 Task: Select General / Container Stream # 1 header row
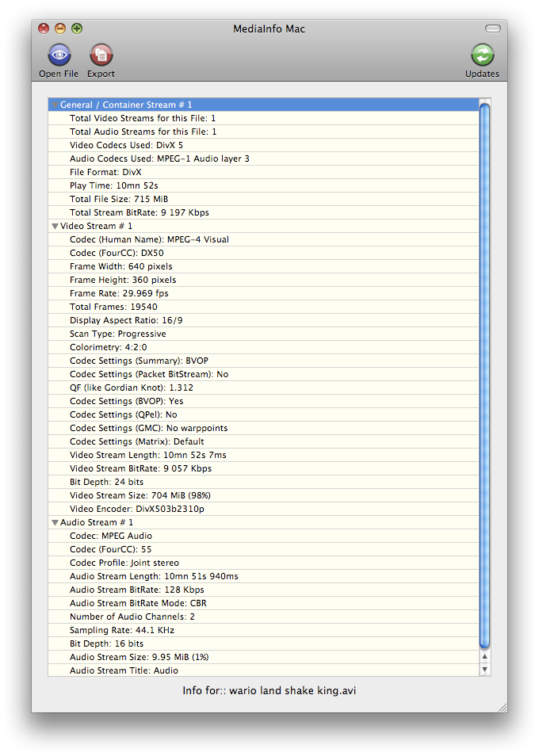pyautogui.click(x=263, y=105)
